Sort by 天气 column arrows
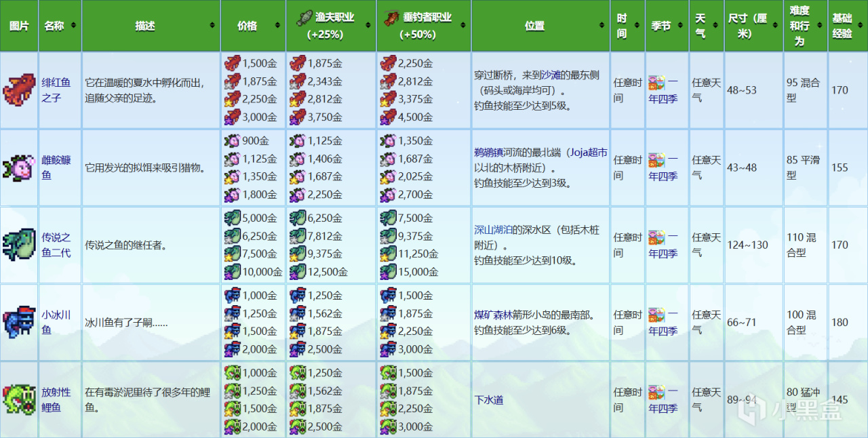This screenshot has height=438, width=868. click(x=716, y=26)
